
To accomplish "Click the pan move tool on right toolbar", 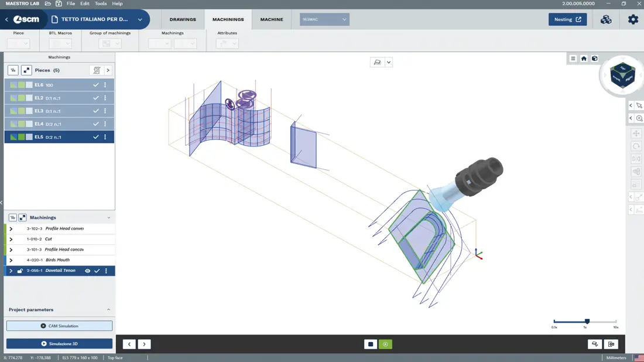I will (636, 133).
